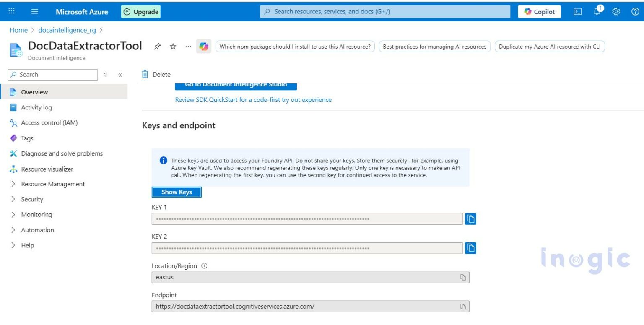
Task: Click the Copilot icon next to title
Action: tap(204, 47)
